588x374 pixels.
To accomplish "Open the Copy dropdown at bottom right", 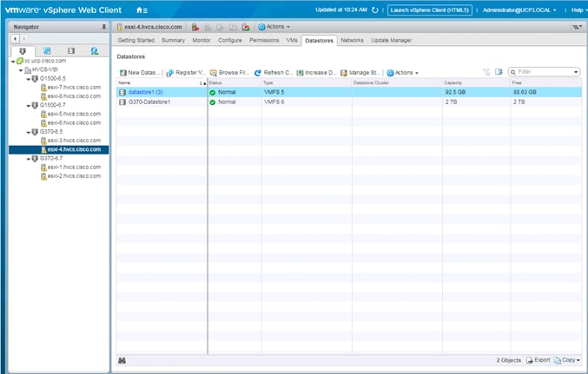I will (x=567, y=360).
